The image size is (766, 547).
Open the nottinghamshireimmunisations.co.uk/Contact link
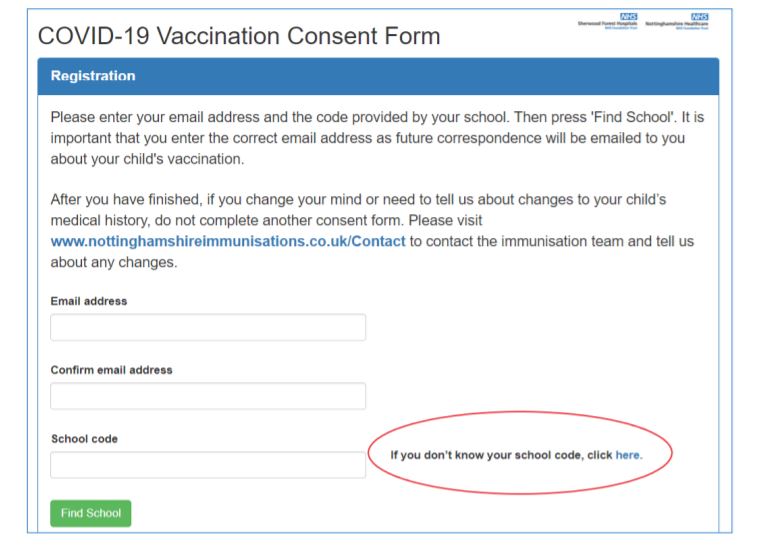point(228,241)
